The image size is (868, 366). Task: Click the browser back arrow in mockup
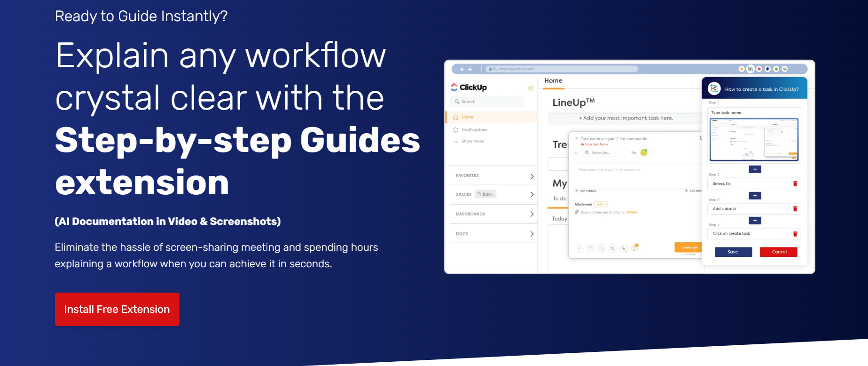pyautogui.click(x=462, y=69)
